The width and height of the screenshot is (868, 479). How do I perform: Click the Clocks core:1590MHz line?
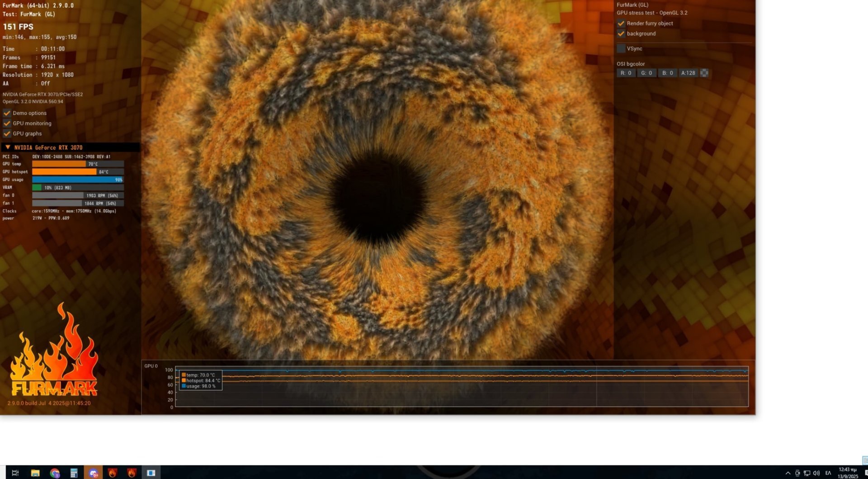[59, 211]
